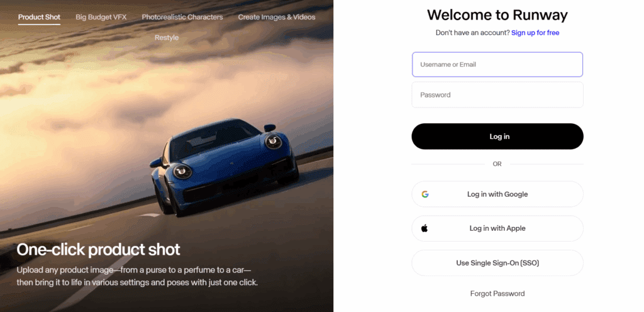Open the Big Budget VFX tab

(101, 17)
